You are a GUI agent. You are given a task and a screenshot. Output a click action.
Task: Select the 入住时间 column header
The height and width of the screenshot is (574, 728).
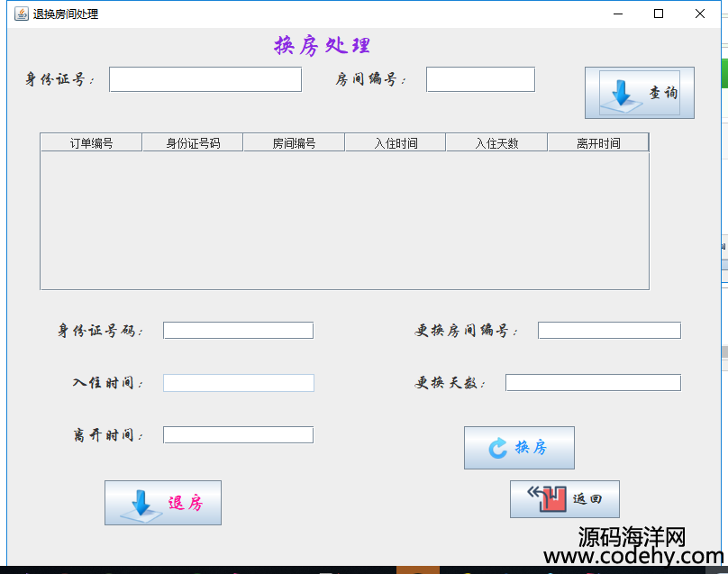[x=396, y=143]
